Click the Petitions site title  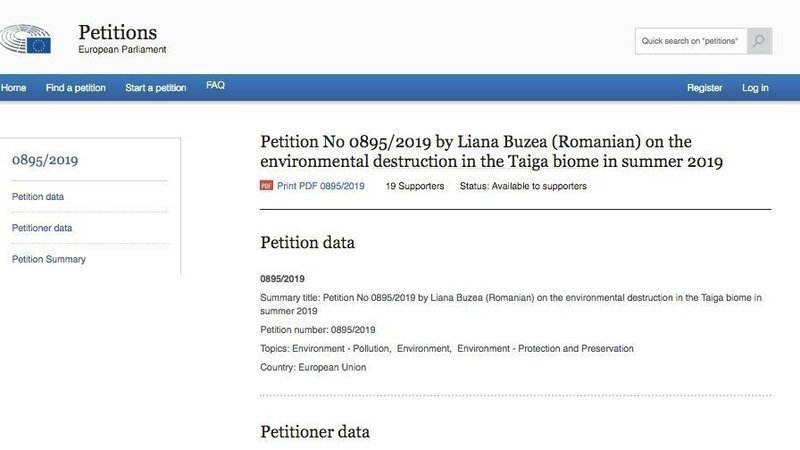pos(117,32)
